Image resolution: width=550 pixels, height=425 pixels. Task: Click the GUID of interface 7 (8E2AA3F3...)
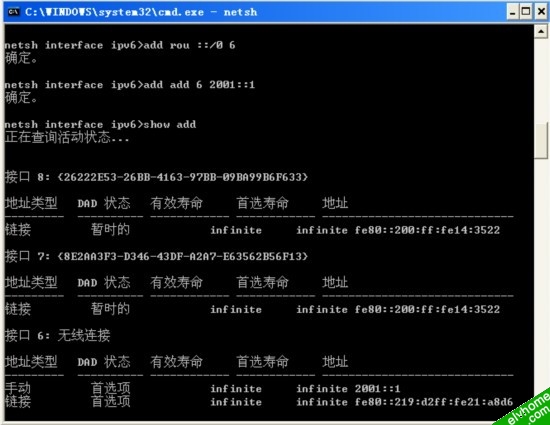click(183, 256)
